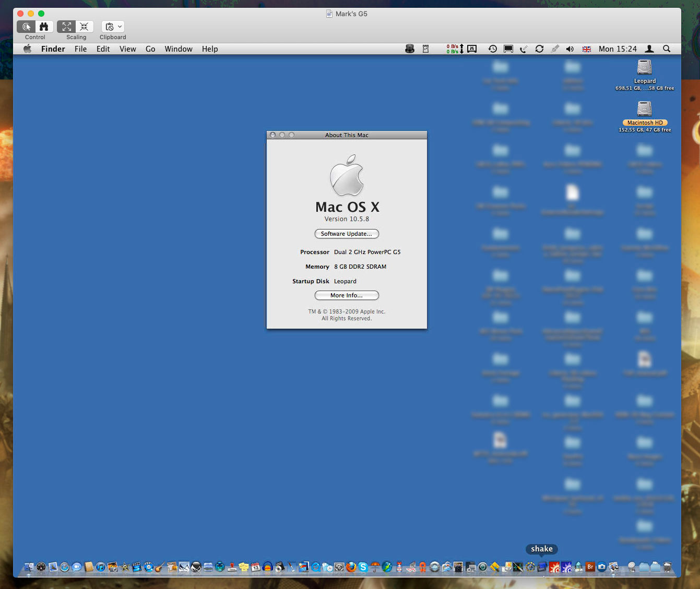
Task: Open iChat in the Dock
Action: [77, 567]
